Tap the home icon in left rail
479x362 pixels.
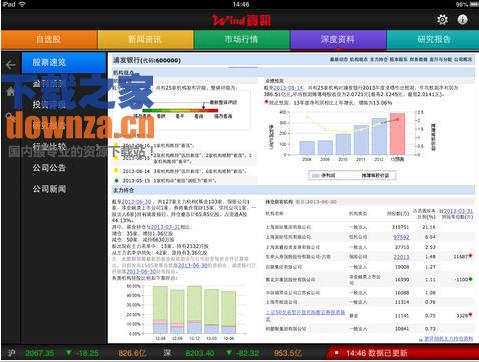(10, 91)
